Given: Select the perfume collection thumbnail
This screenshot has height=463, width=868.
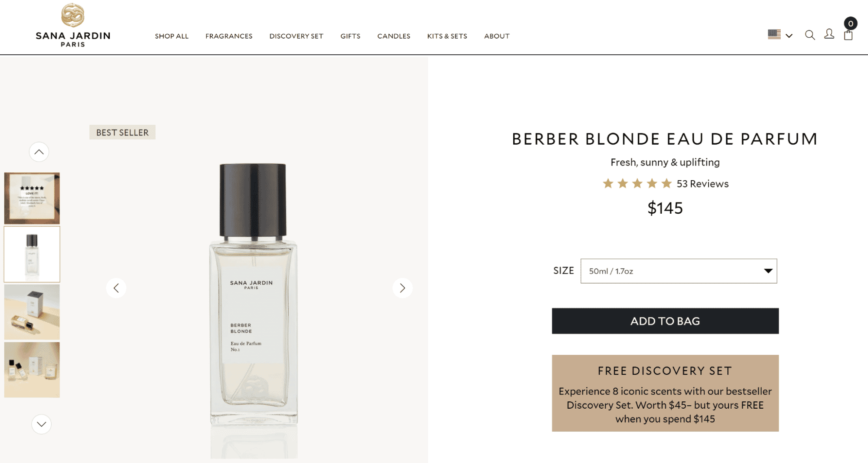Looking at the screenshot, I should tap(32, 370).
